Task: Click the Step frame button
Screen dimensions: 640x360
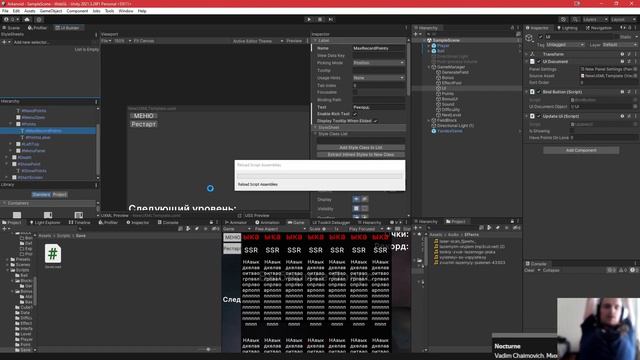Action: point(331,19)
